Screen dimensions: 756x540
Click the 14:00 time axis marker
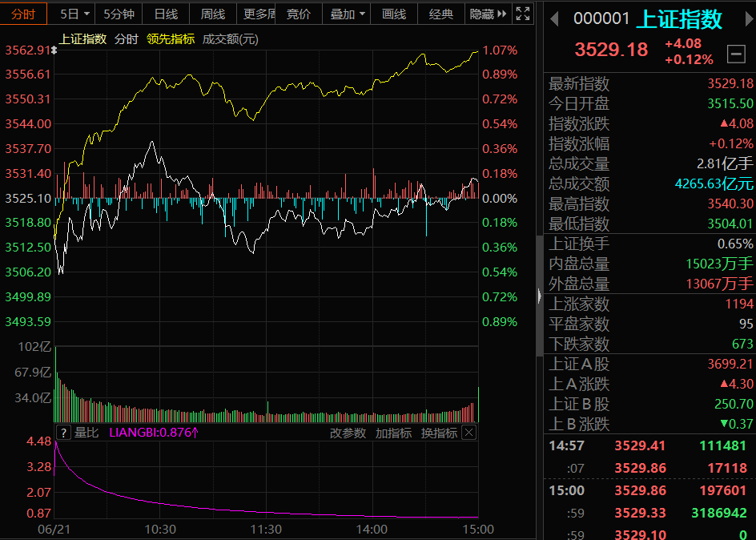tap(372, 530)
